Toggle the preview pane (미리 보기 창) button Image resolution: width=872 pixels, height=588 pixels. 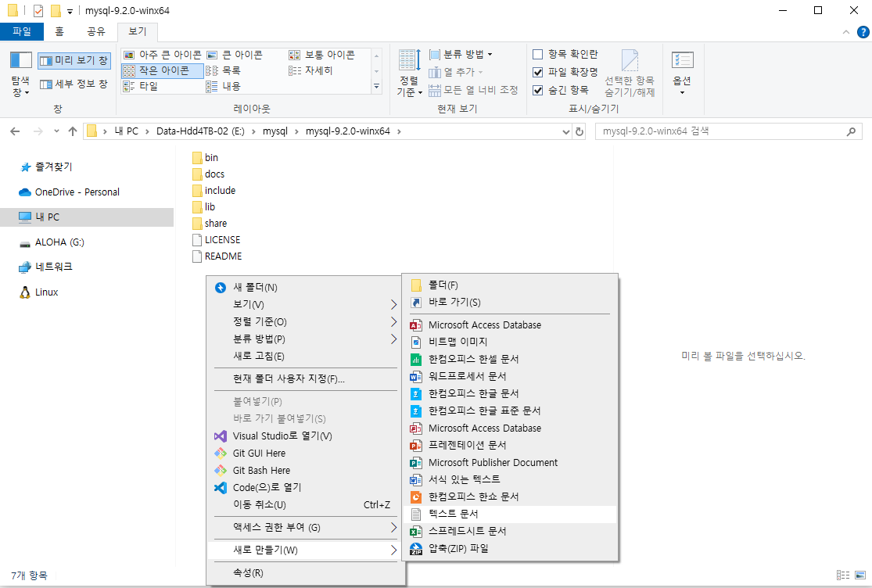[74, 60]
